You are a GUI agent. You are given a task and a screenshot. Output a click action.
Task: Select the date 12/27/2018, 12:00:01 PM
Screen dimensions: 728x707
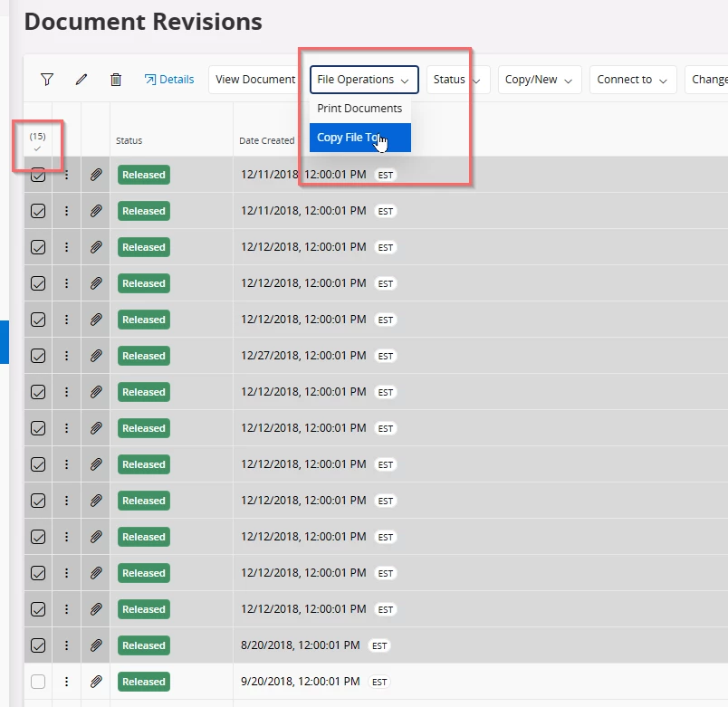click(x=303, y=356)
